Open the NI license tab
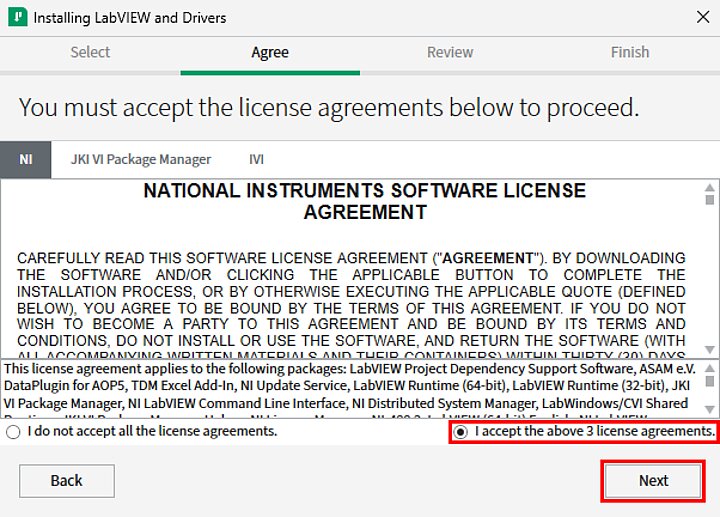720x517 pixels. click(26, 159)
